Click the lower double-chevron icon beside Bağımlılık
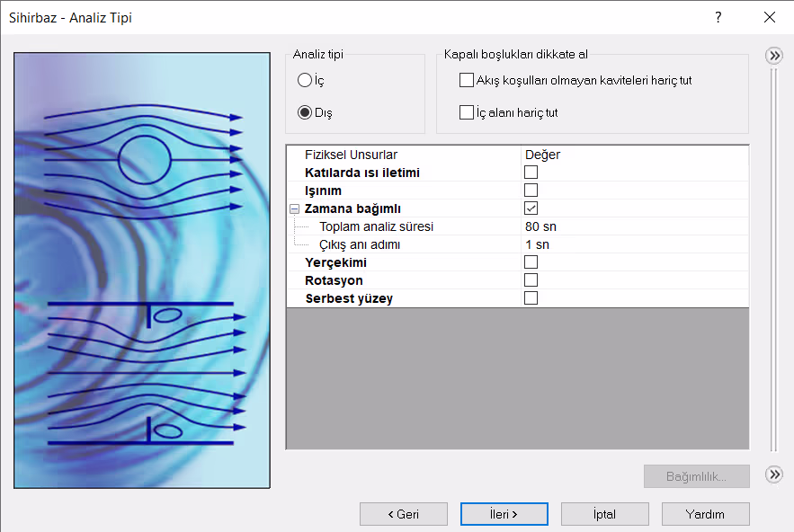Image resolution: width=794 pixels, height=532 pixels. (x=774, y=474)
